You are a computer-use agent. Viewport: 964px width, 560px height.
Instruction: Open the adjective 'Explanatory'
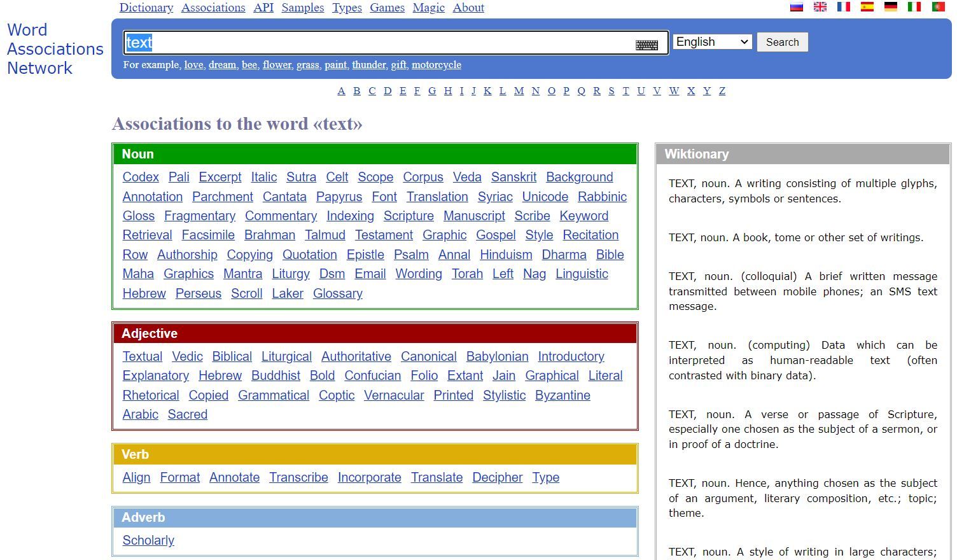pos(156,375)
